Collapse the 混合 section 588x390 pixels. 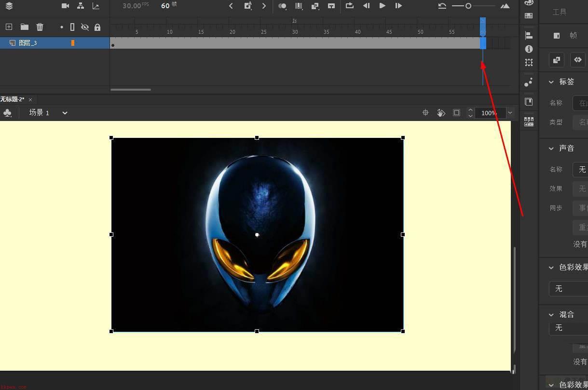(551, 315)
